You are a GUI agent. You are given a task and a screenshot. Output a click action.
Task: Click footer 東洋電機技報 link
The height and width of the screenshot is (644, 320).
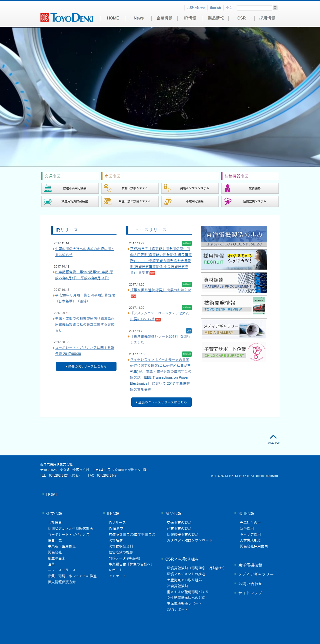click(x=250, y=565)
